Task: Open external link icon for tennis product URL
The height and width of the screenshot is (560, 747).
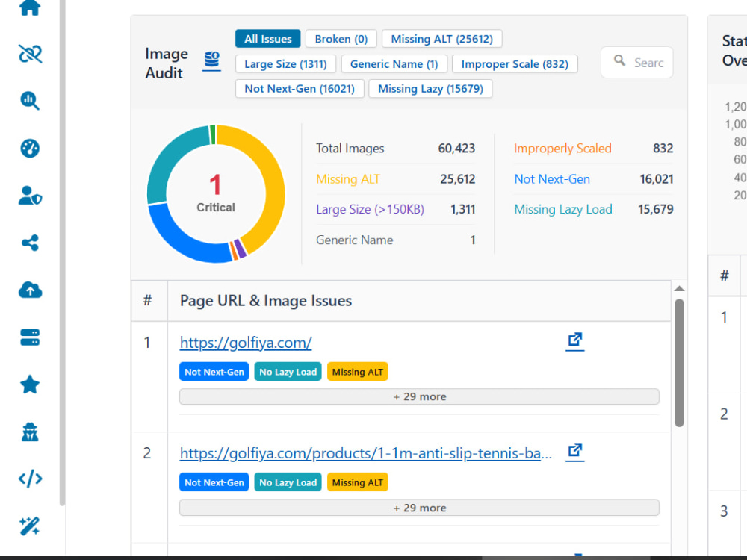Action: point(575,452)
